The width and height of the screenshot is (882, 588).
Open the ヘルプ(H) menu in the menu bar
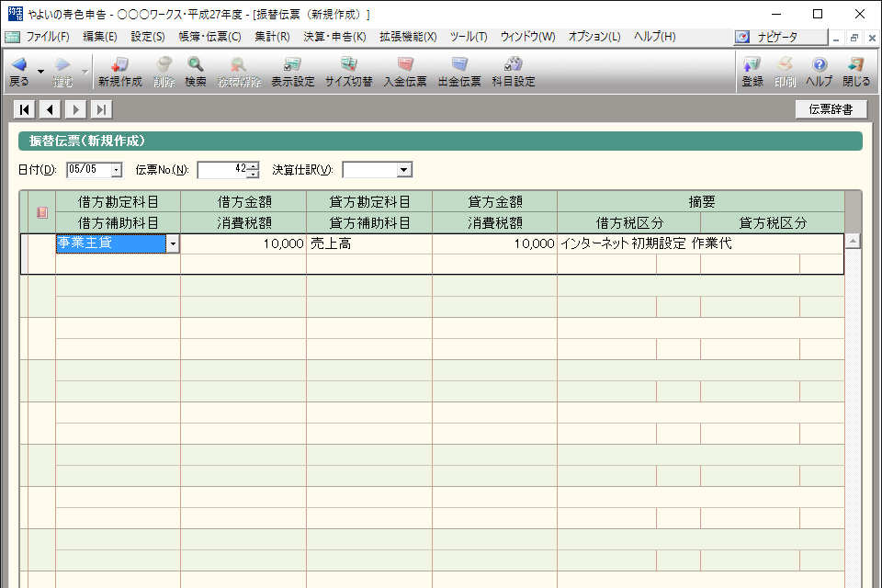pos(655,37)
